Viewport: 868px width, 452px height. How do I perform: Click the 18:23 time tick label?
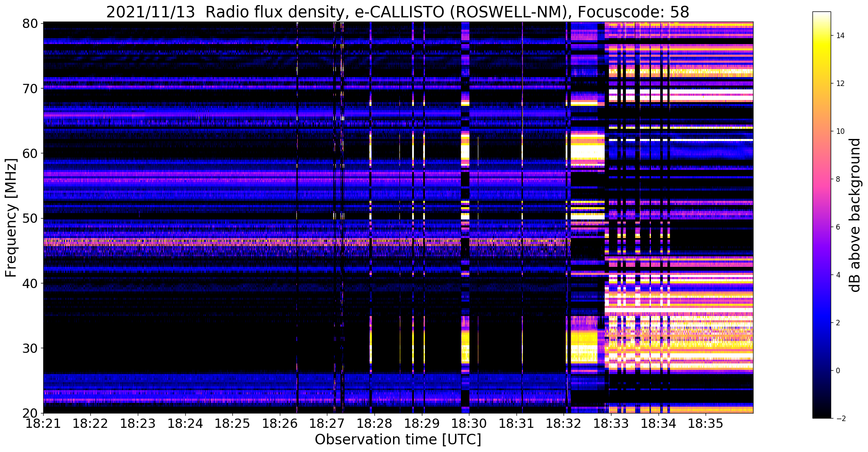(138, 423)
